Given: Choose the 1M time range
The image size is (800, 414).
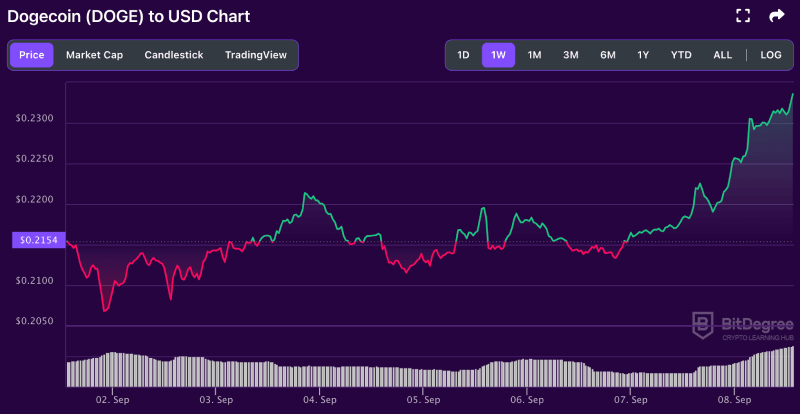Looking at the screenshot, I should pyautogui.click(x=534, y=55).
